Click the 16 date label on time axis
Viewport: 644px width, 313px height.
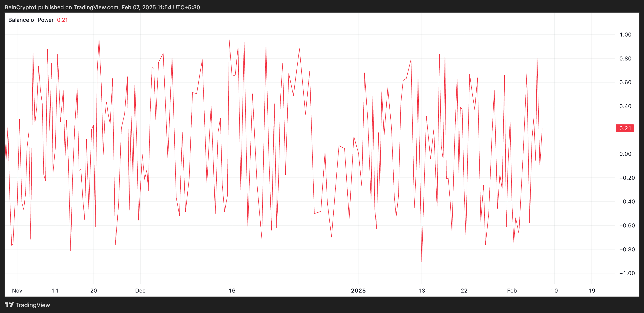point(232,290)
